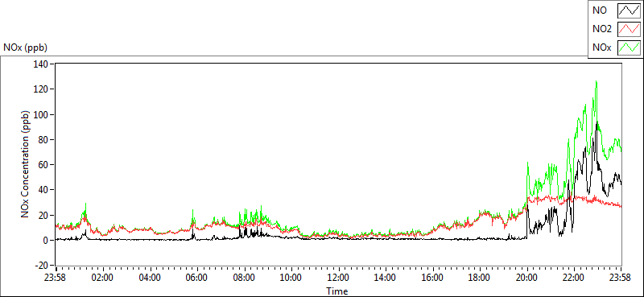Click the 0 y-axis tick label
This screenshot has height=297, width=644.
47,241
